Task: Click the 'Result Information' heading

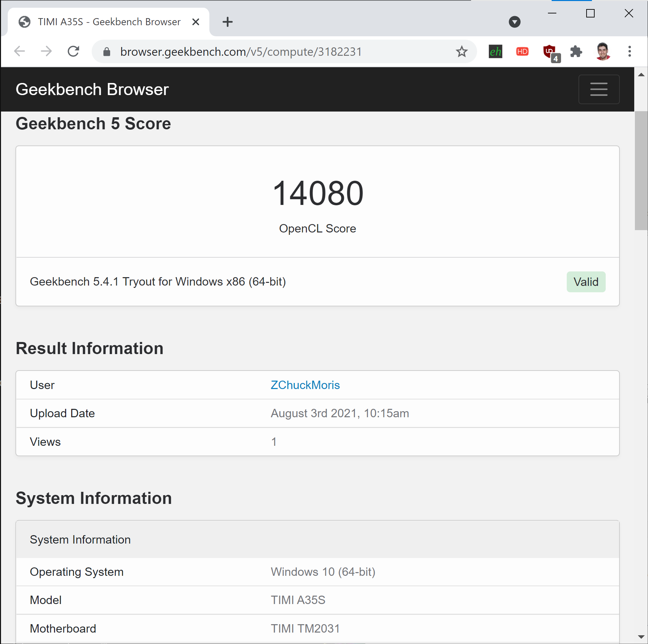Action: (x=90, y=348)
